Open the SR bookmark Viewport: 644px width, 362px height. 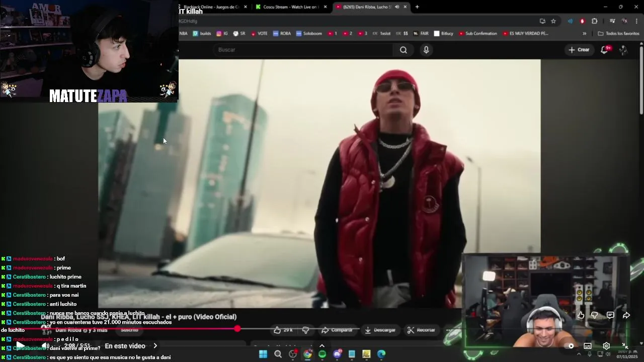(239, 34)
